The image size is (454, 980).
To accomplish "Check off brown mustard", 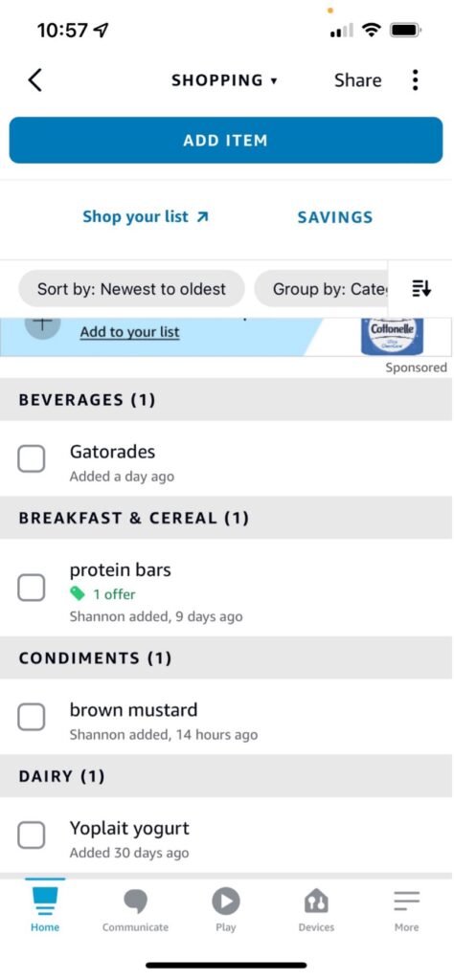I will (x=31, y=716).
